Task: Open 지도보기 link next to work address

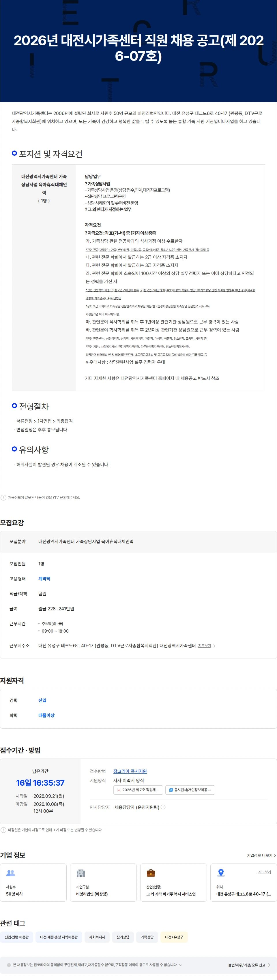Action: (x=204, y=646)
